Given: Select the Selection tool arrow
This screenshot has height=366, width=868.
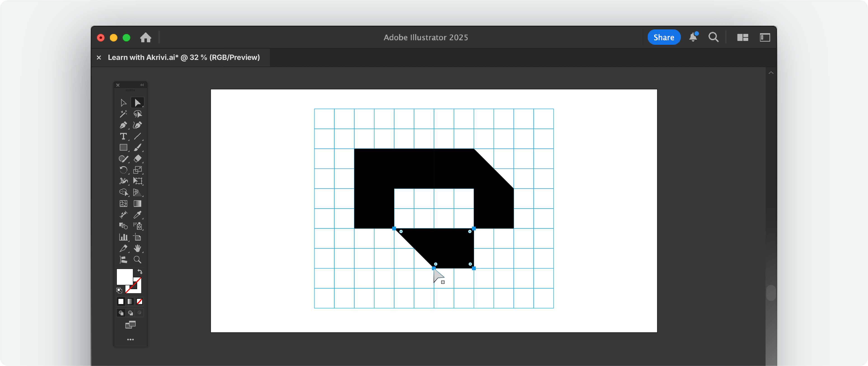Looking at the screenshot, I should coord(123,103).
